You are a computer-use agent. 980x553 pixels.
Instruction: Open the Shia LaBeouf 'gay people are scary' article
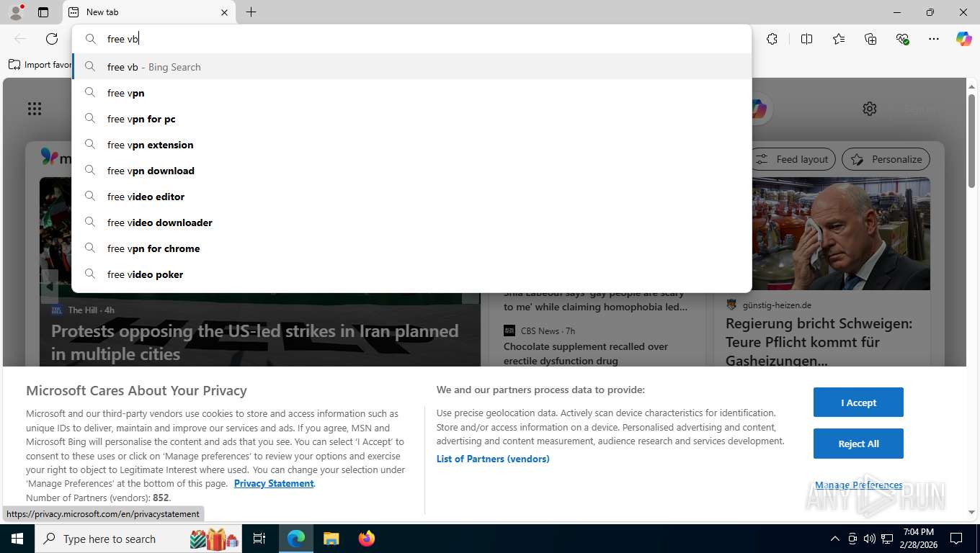pyautogui.click(x=595, y=300)
